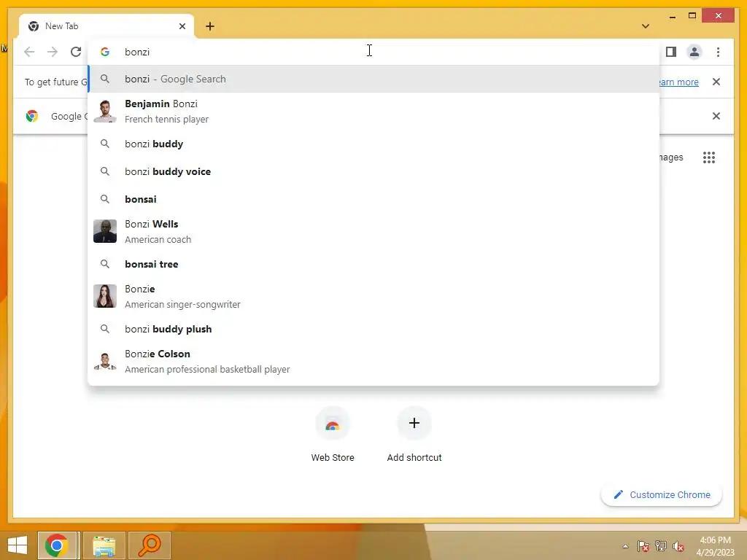The height and width of the screenshot is (560, 747).
Task: Choose the Bonzie singer-songwriter suggestion
Action: [x=373, y=296]
